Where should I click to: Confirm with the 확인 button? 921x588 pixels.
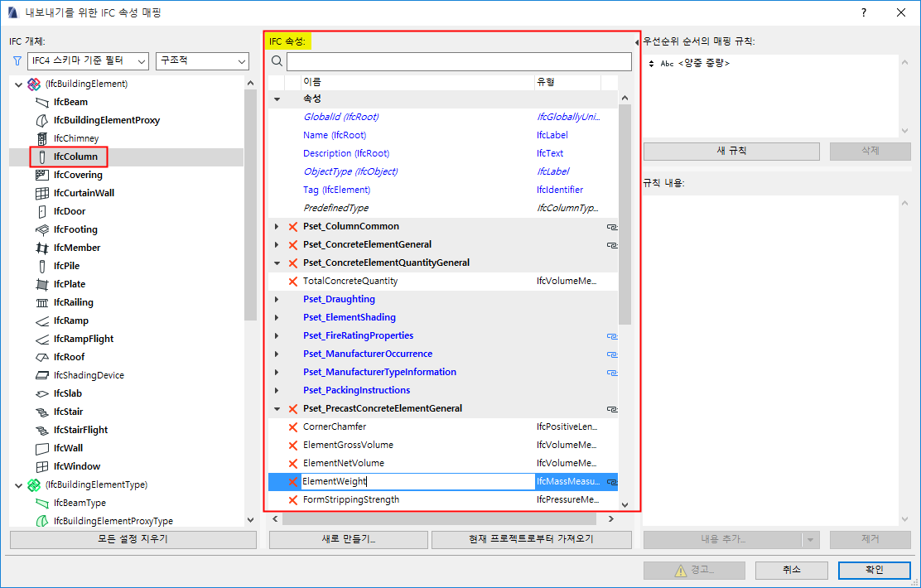[874, 570]
